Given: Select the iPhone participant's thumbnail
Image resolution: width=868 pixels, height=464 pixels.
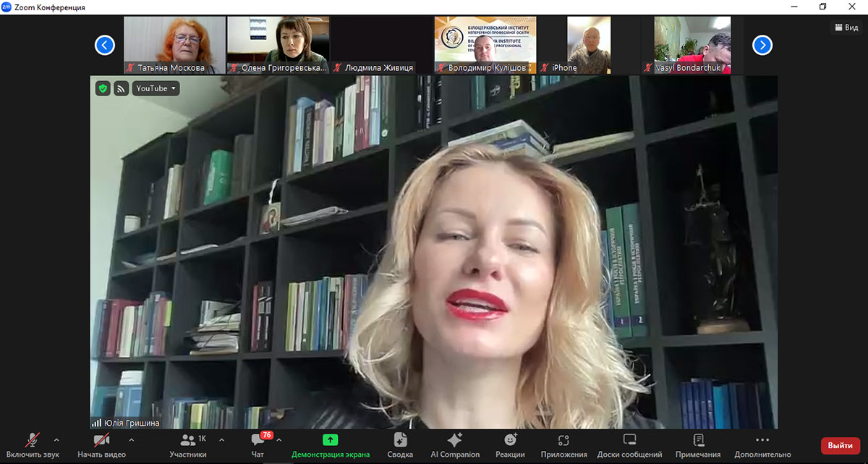Looking at the screenshot, I should click(589, 45).
